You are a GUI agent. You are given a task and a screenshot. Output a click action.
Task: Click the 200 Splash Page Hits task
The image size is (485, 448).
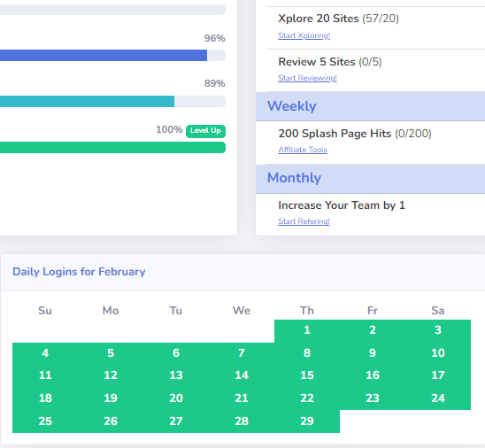pos(355,134)
